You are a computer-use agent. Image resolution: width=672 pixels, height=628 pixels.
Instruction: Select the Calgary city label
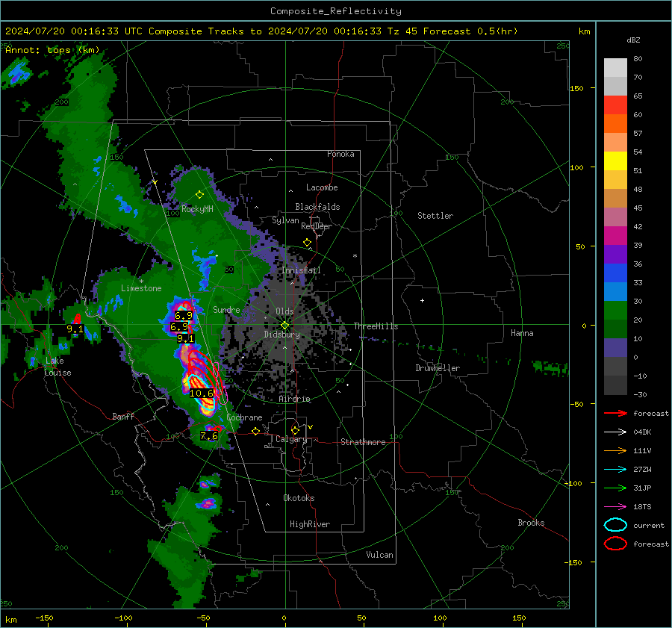[291, 439]
